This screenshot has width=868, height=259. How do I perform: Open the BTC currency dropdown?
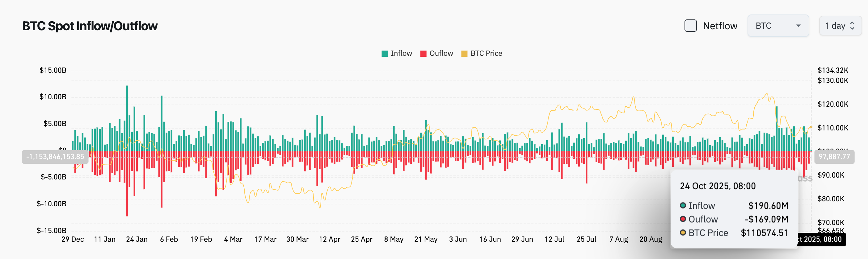[x=777, y=26]
